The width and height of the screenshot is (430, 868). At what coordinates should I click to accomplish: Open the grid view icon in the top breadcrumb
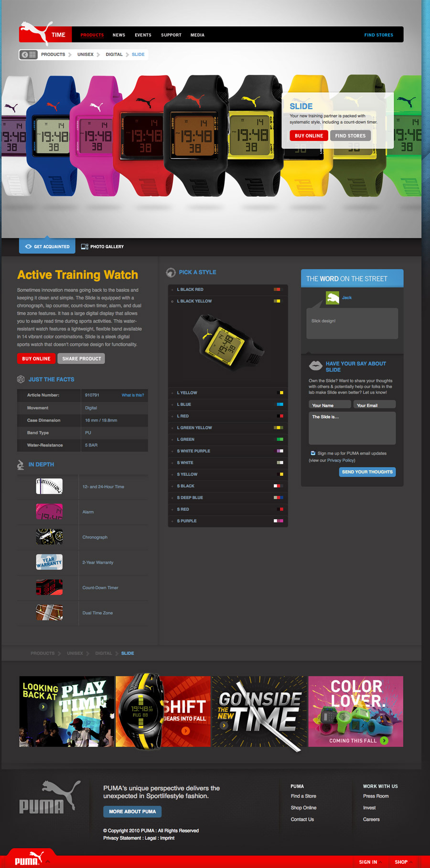pos(32,54)
